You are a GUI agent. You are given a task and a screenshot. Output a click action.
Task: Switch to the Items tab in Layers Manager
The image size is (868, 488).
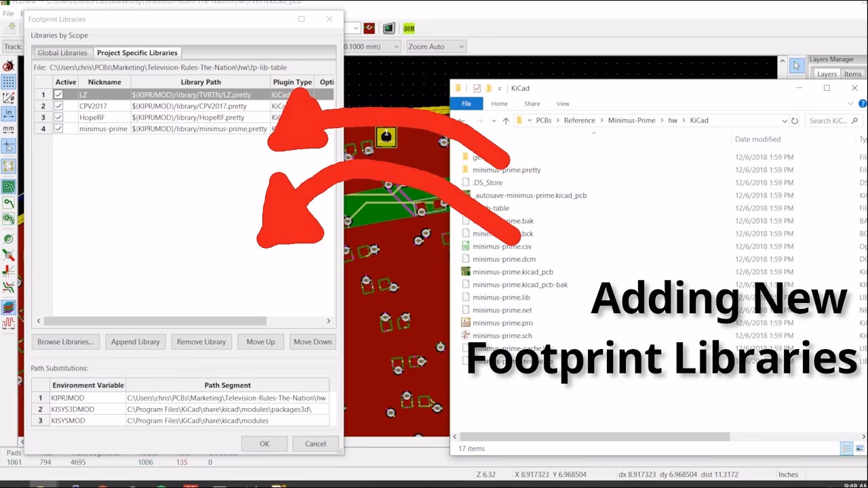(x=852, y=73)
